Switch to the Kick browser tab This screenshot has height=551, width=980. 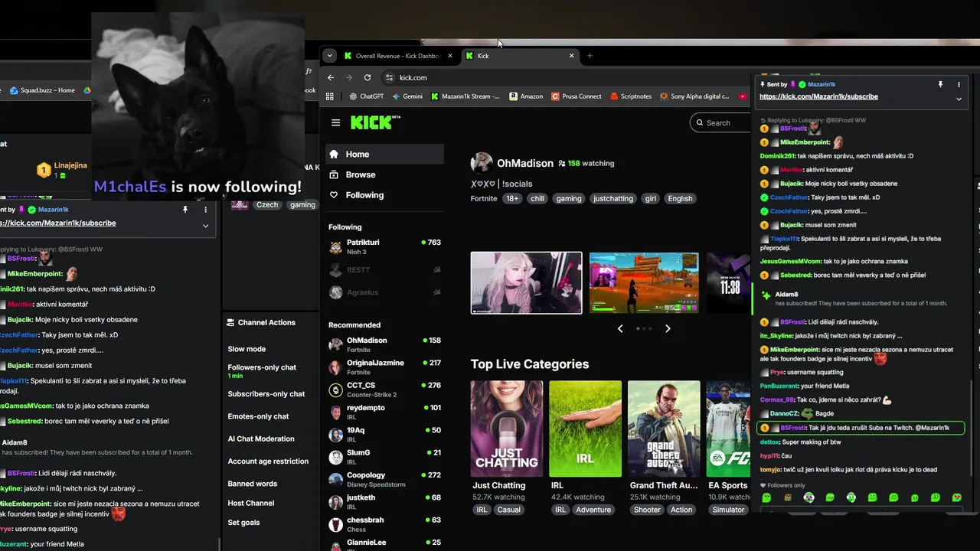(x=521, y=56)
